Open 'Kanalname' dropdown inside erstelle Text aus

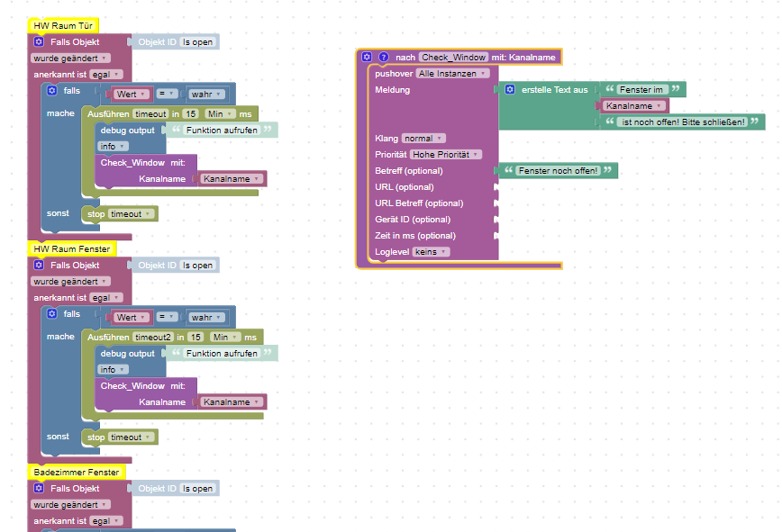(x=634, y=106)
